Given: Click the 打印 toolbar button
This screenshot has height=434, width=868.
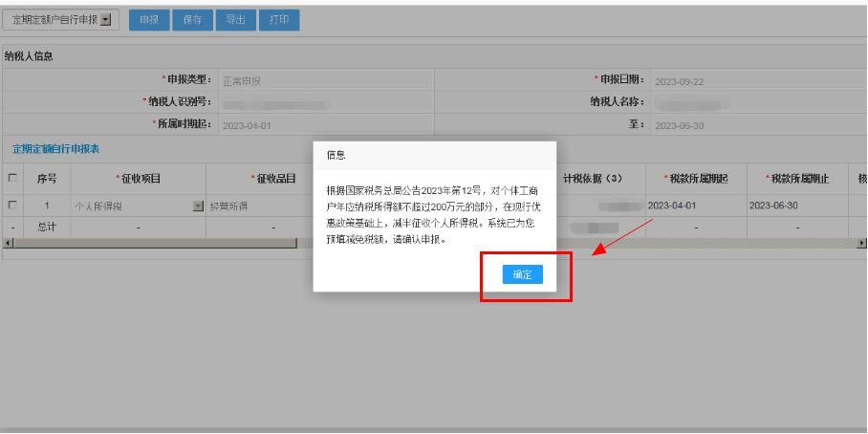Looking at the screenshot, I should pos(278,19).
